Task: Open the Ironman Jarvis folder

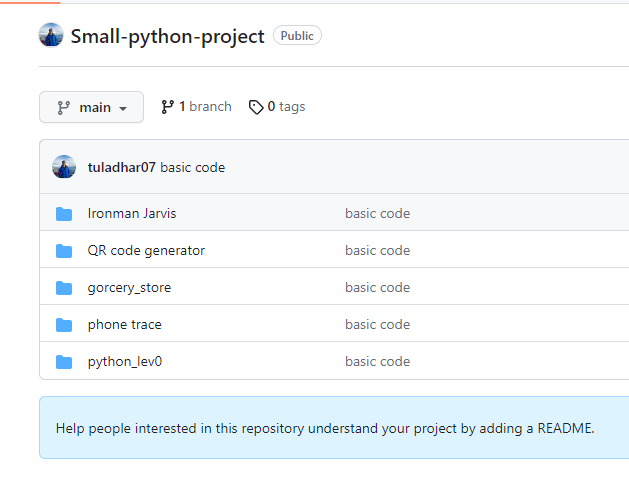Action: (132, 214)
